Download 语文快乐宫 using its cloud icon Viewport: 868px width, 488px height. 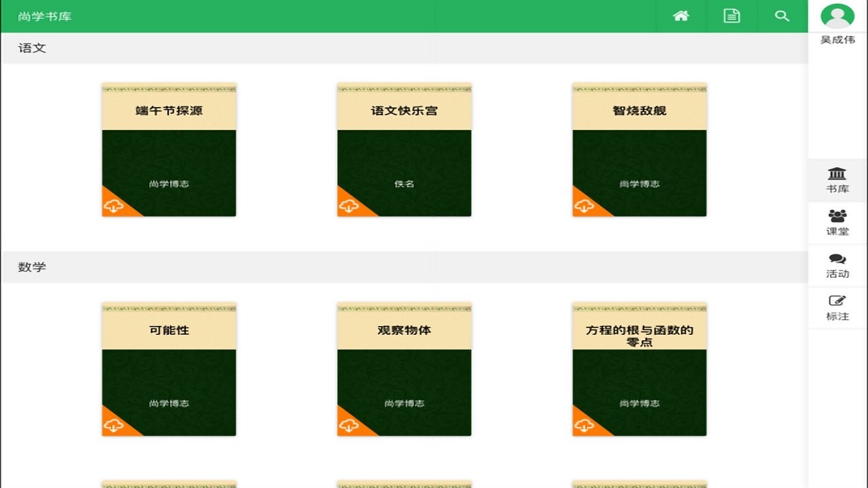[x=349, y=205]
